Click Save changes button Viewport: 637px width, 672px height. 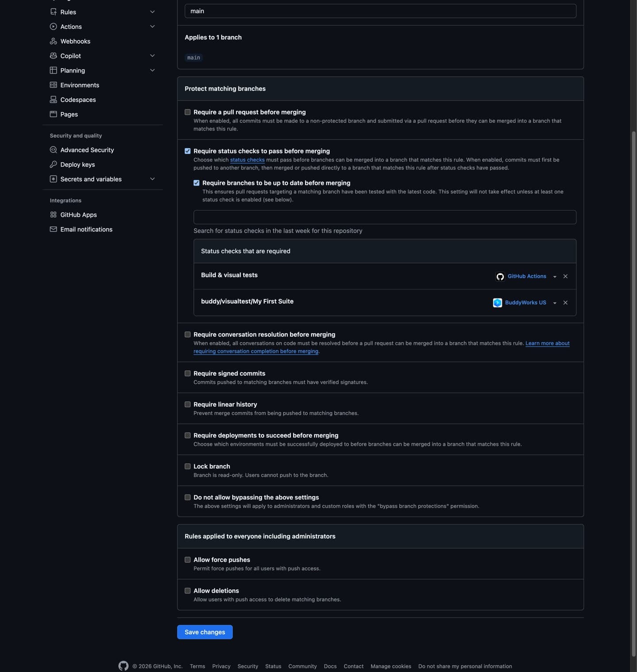point(205,632)
